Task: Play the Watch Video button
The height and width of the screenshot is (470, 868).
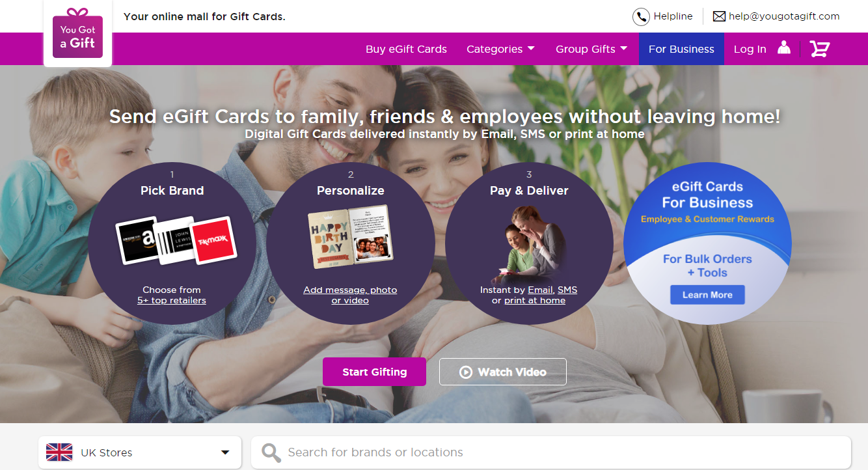Action: 502,372
